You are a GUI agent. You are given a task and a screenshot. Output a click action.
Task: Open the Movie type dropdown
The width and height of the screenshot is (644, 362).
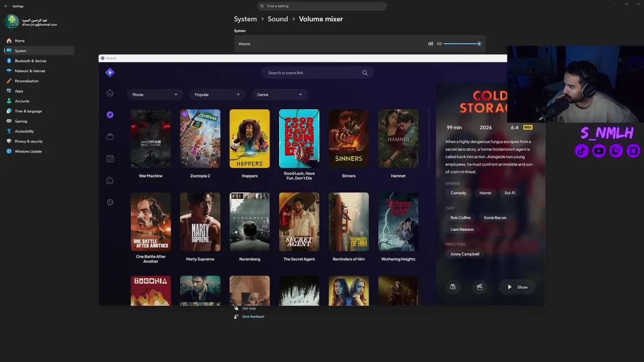tap(154, 95)
